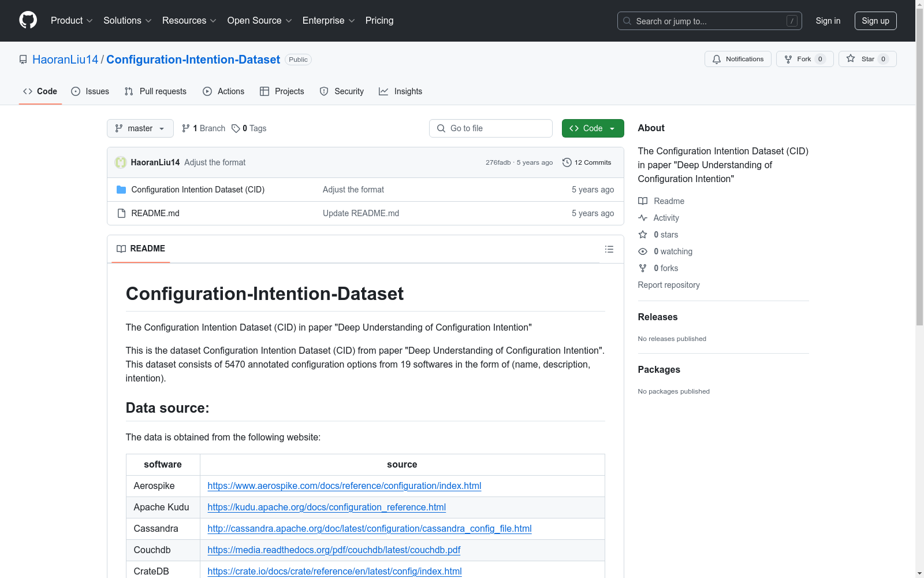Switch to the Issues tab
Image resolution: width=924 pixels, height=578 pixels.
click(90, 91)
